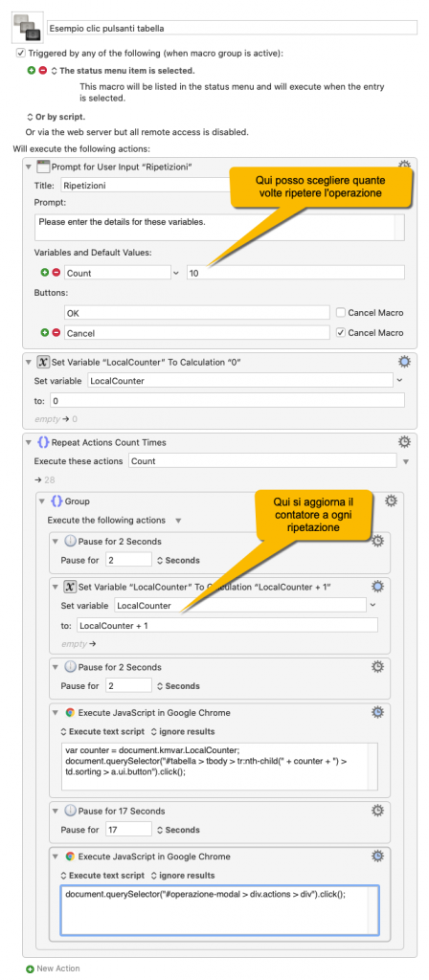The image size is (429, 980).
Task: Open "ignore results" popup in first JavaScript action
Action: tap(183, 731)
